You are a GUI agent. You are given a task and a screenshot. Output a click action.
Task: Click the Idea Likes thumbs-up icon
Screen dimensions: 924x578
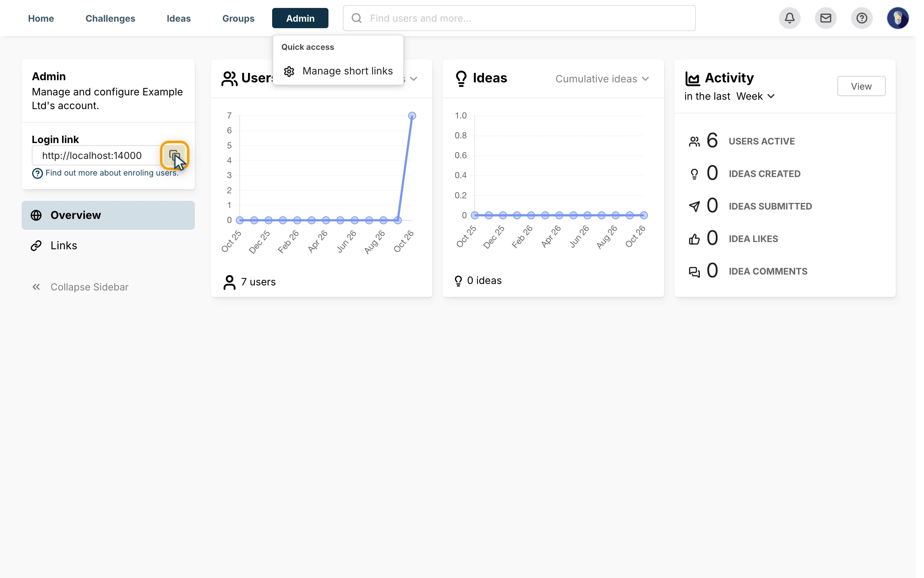click(x=694, y=239)
